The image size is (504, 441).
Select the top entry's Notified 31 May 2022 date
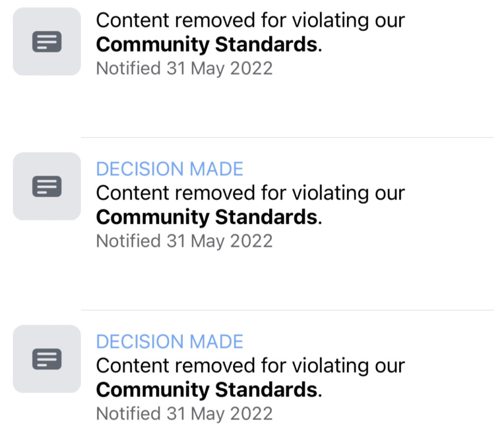pos(184,69)
